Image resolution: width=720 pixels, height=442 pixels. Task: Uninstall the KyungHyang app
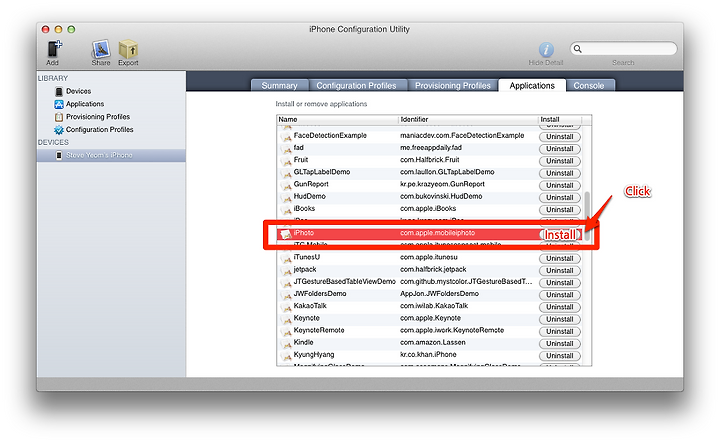tap(560, 356)
